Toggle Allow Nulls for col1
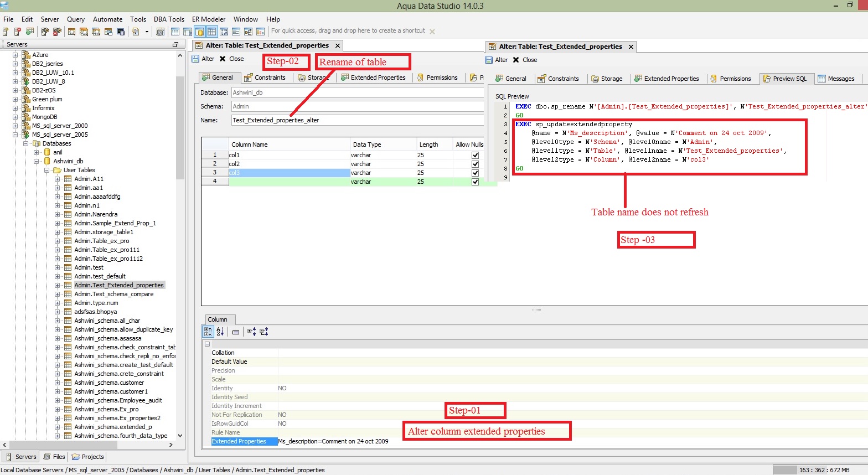The height and width of the screenshot is (475, 868). [x=475, y=155]
